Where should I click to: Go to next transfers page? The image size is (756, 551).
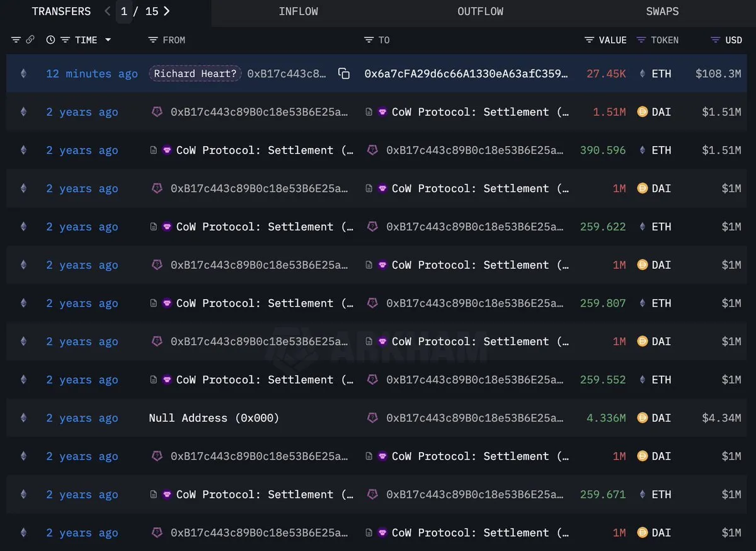[166, 11]
